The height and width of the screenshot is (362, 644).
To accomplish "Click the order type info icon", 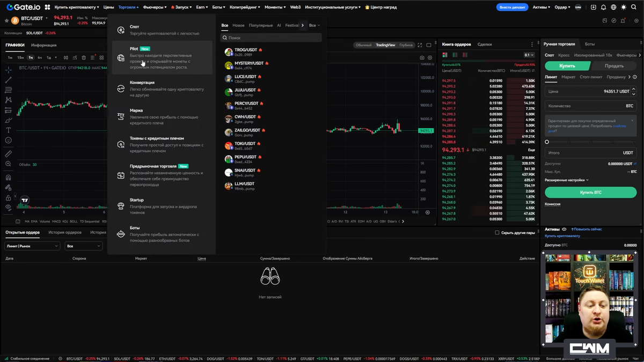I will 635,77.
